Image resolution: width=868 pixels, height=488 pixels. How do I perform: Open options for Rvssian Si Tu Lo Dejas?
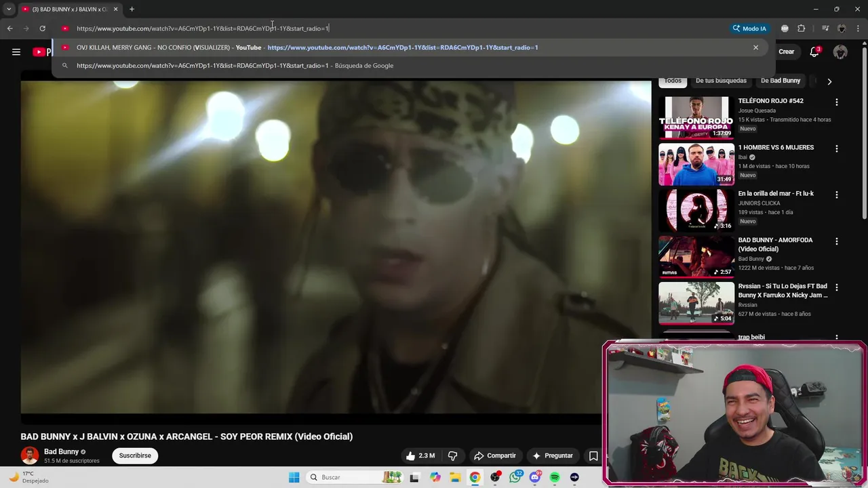tap(836, 287)
